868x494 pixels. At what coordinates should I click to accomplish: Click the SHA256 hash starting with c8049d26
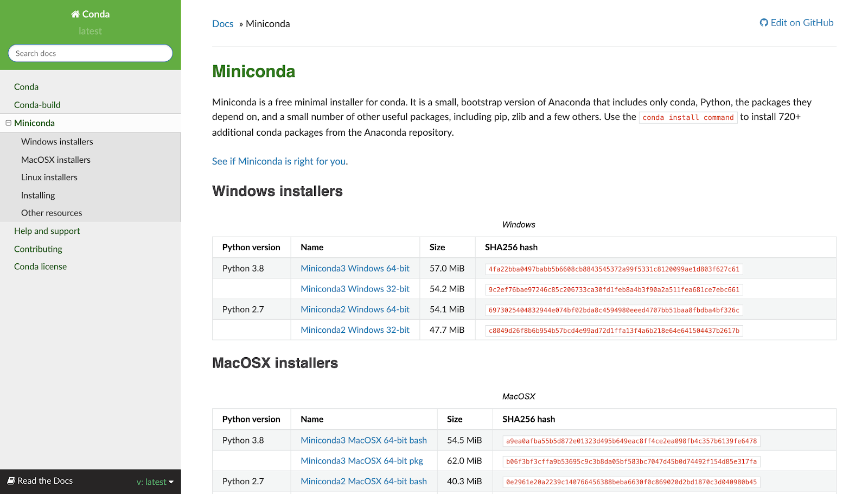(x=614, y=331)
